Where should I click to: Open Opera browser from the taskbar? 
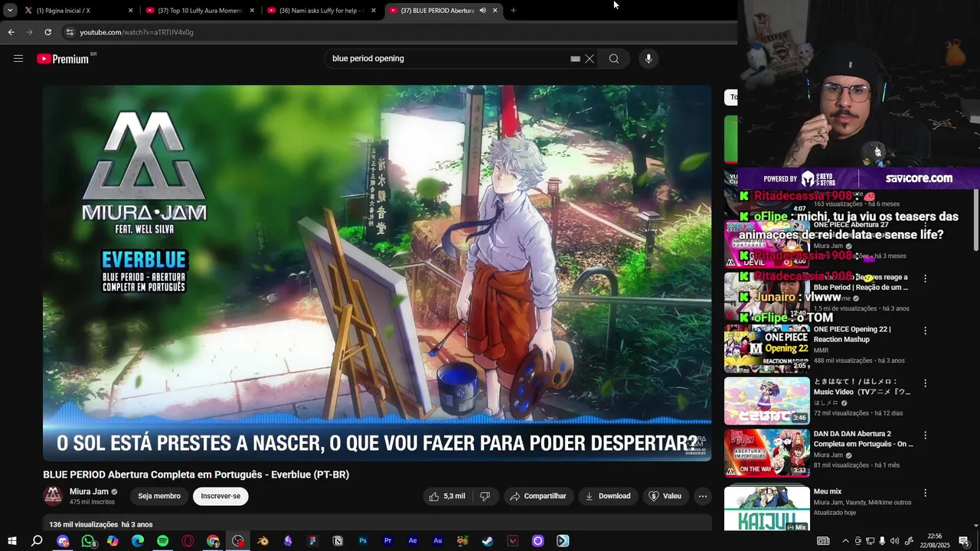click(x=188, y=540)
